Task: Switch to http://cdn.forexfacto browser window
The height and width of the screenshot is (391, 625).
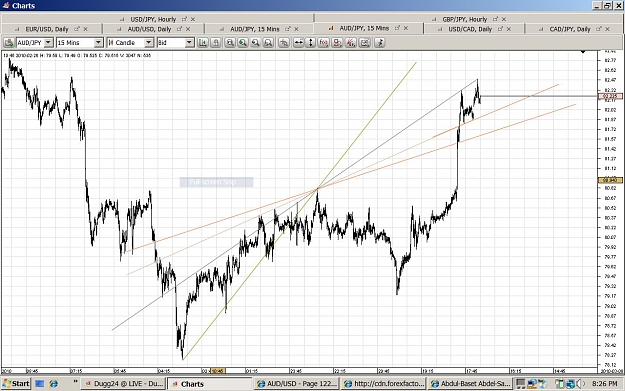Action: 384,384
